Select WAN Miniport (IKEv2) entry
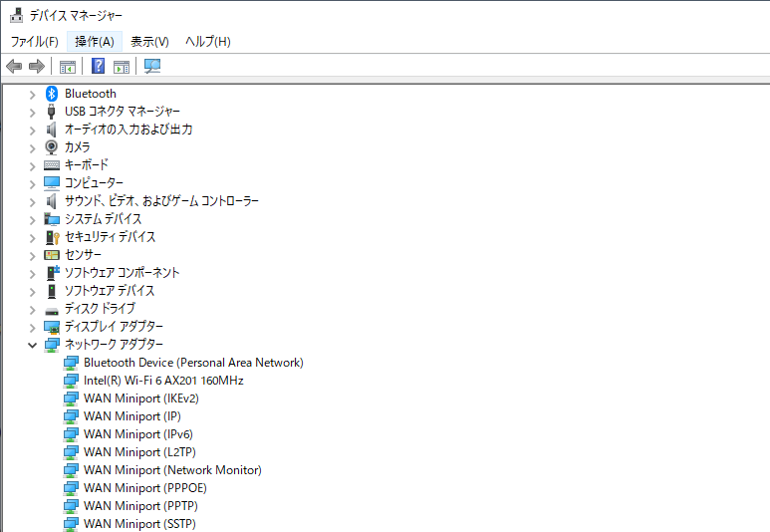The image size is (770, 532). [x=141, y=399]
